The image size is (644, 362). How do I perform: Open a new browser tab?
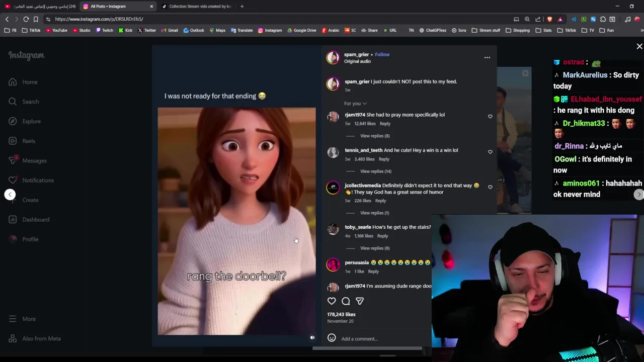click(242, 7)
